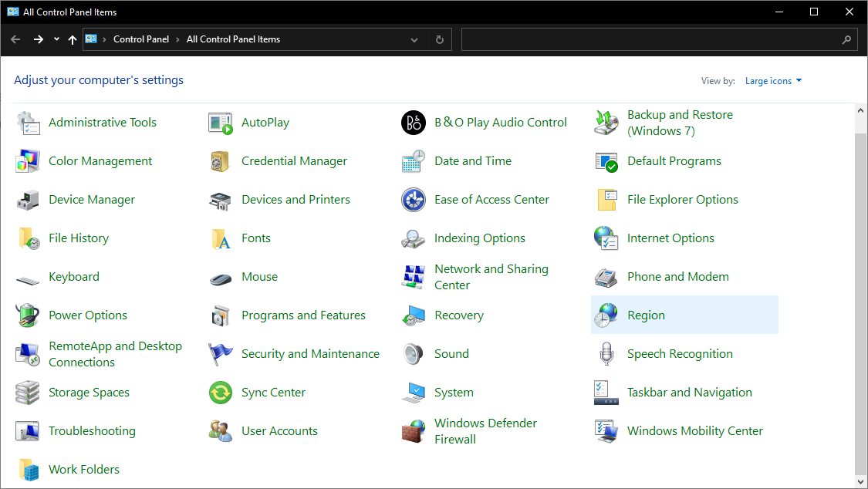Select All Control Panel Items breadcrumb

233,39
